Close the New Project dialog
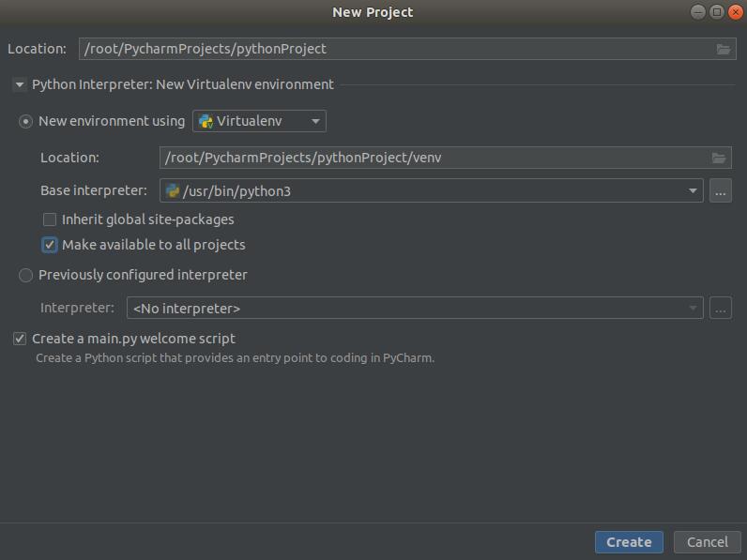The height and width of the screenshot is (560, 747). [x=734, y=12]
